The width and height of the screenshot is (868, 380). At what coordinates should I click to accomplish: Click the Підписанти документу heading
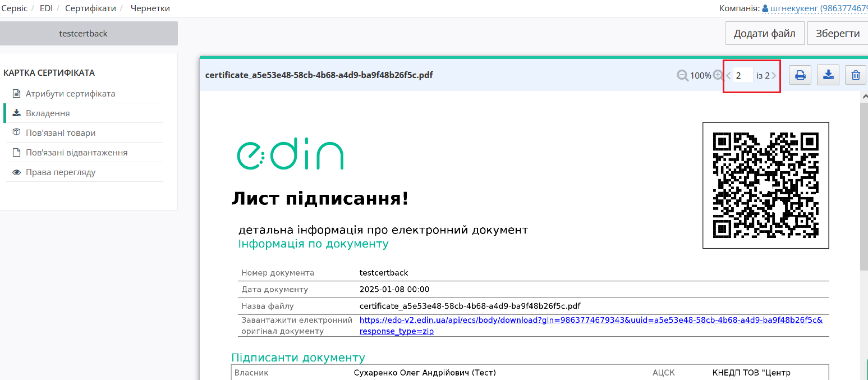coord(298,358)
